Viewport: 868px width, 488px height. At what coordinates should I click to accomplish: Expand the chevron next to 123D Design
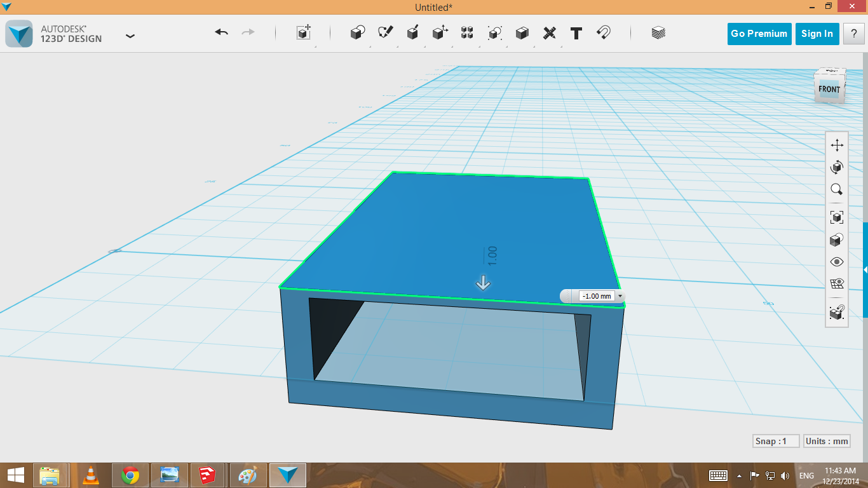130,36
